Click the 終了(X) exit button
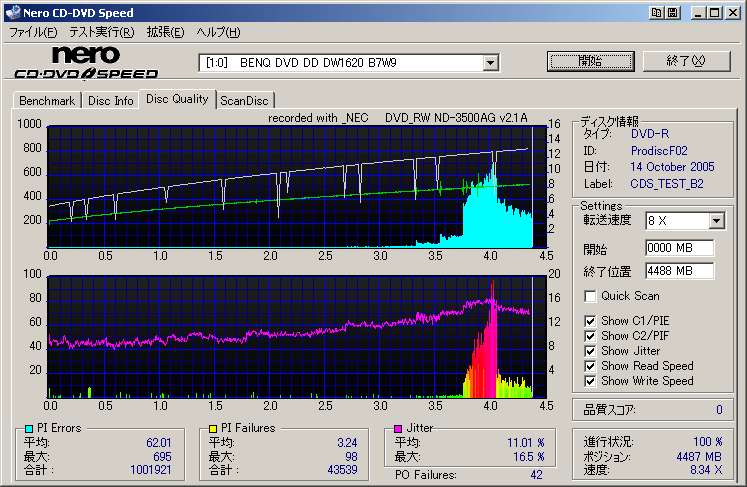747x487 pixels. (x=686, y=61)
